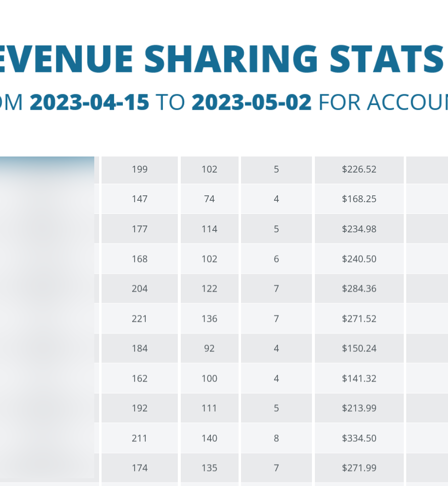This screenshot has width=448, height=486.
Task: Click the value 111 in the table
Action: [209, 408]
